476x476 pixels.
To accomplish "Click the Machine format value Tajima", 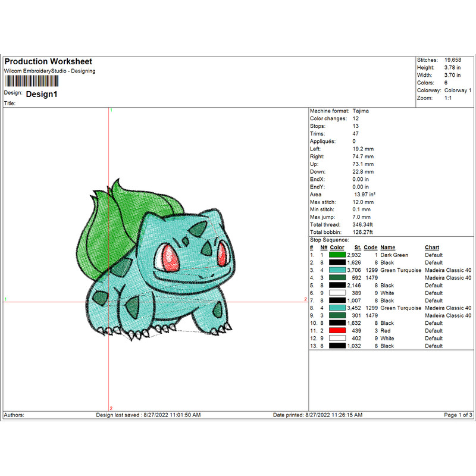I will point(362,111).
